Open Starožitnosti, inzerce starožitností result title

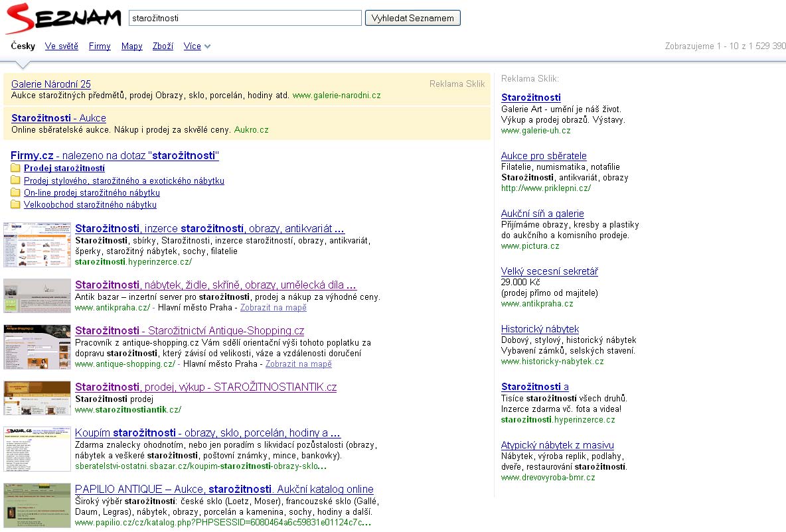(210, 229)
